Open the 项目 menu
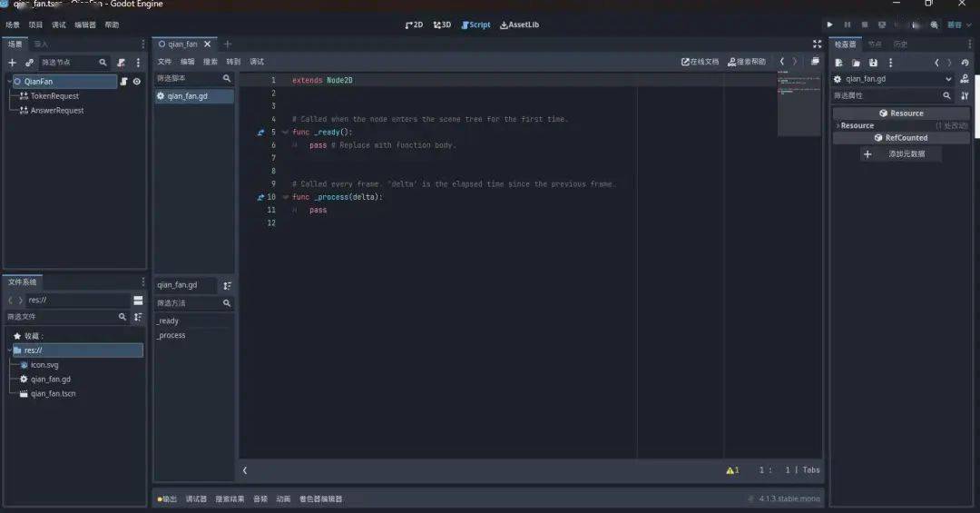 tap(35, 25)
